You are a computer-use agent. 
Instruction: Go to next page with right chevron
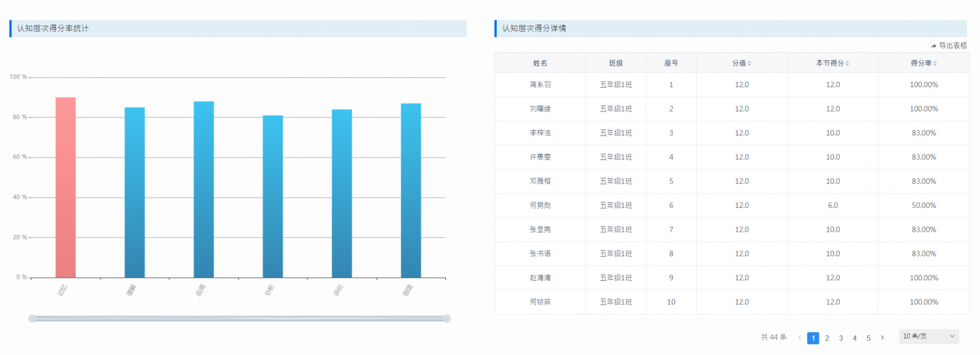(882, 338)
